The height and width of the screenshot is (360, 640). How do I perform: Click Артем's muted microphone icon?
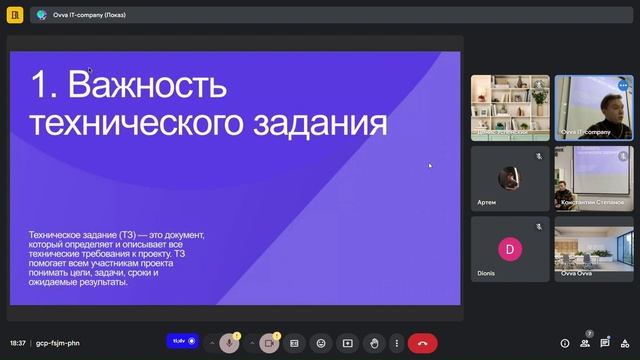point(539,156)
